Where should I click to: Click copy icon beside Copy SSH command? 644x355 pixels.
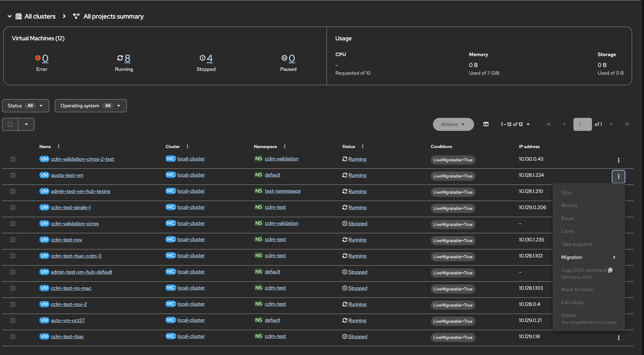pyautogui.click(x=610, y=270)
